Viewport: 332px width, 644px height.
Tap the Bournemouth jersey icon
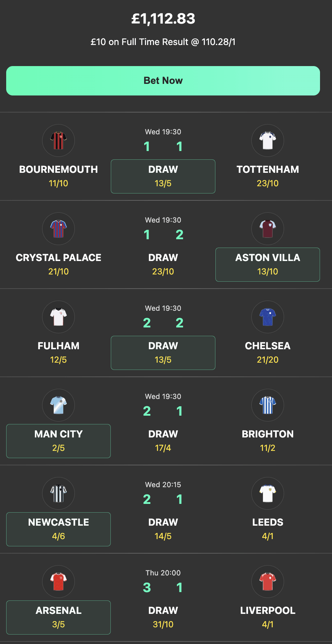coord(58,140)
